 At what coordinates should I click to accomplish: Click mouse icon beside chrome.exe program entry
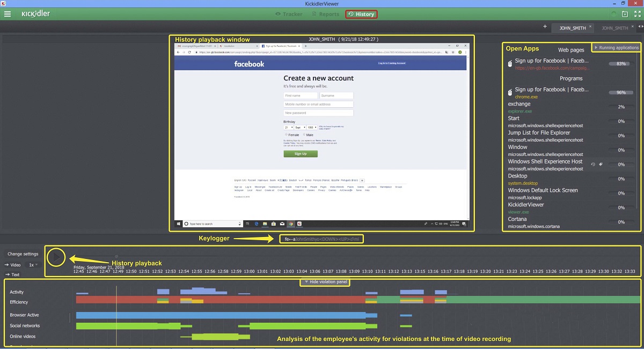(510, 92)
